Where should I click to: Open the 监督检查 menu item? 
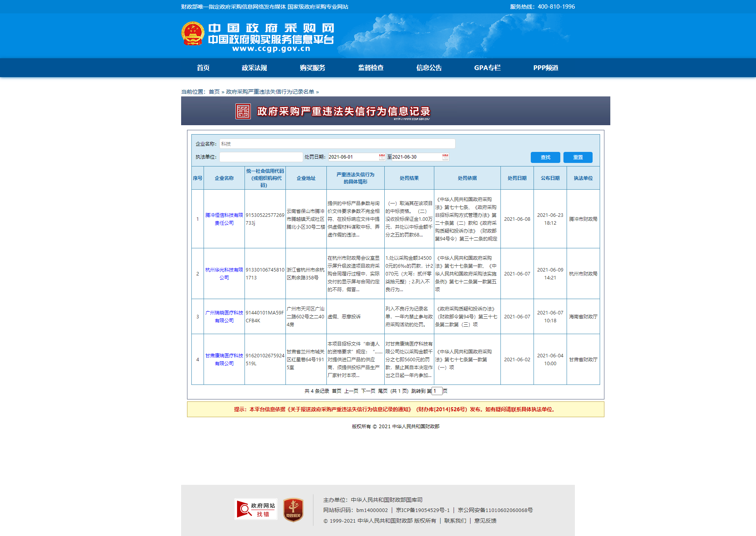[371, 68]
